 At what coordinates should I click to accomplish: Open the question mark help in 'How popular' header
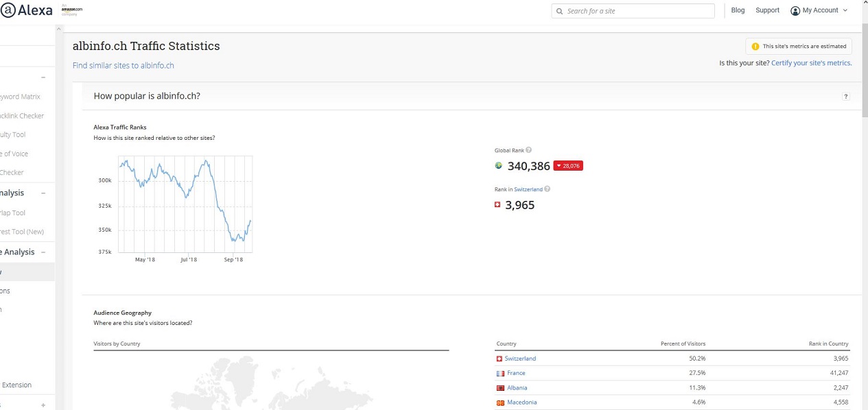click(x=846, y=97)
